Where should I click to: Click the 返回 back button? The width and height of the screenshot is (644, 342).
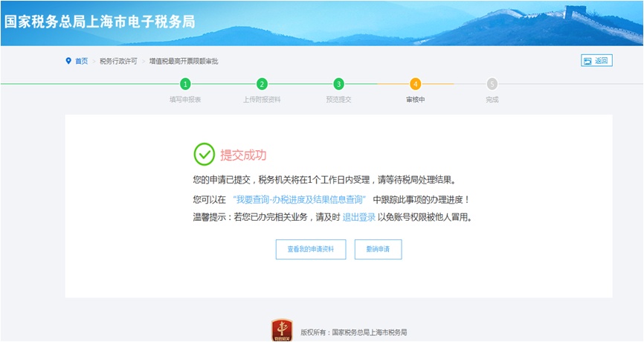coord(596,61)
